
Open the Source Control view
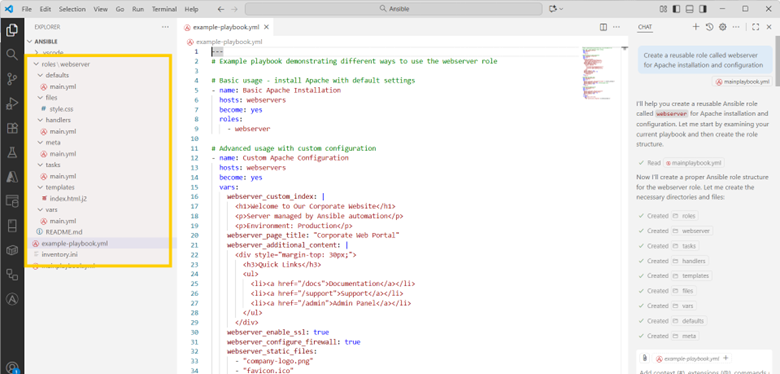click(x=12, y=79)
